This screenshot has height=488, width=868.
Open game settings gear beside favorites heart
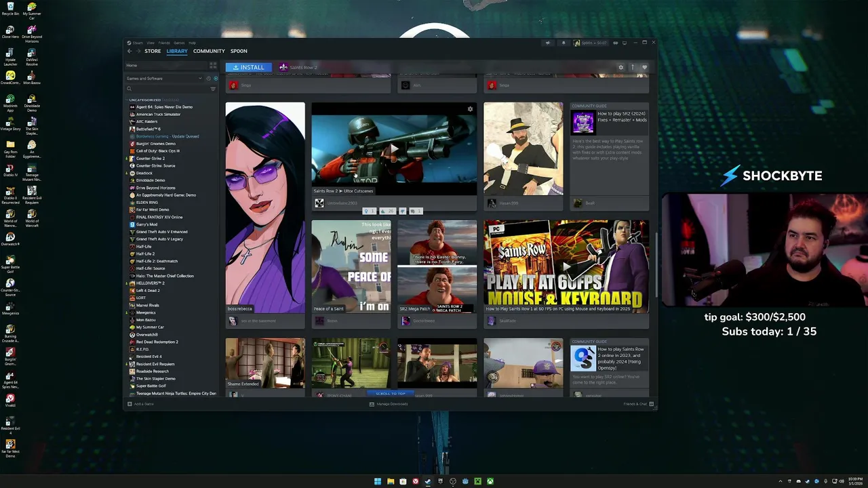click(620, 67)
